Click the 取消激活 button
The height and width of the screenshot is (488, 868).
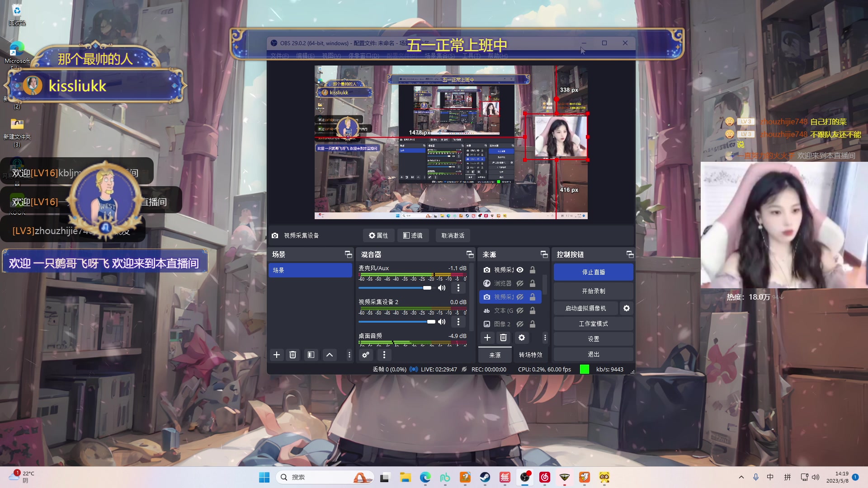453,235
